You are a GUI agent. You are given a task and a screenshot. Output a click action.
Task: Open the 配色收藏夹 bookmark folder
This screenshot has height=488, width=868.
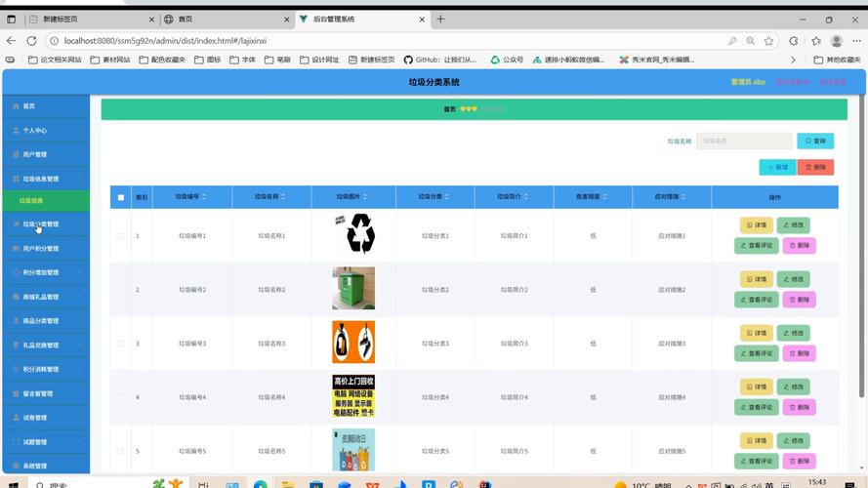pos(162,60)
